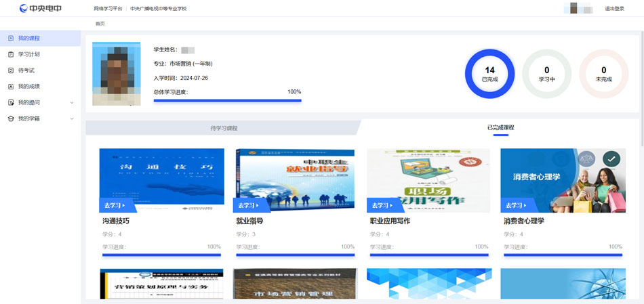
Task: Expand the 我的学籍 submenu chevron
Action: pyautogui.click(x=72, y=118)
